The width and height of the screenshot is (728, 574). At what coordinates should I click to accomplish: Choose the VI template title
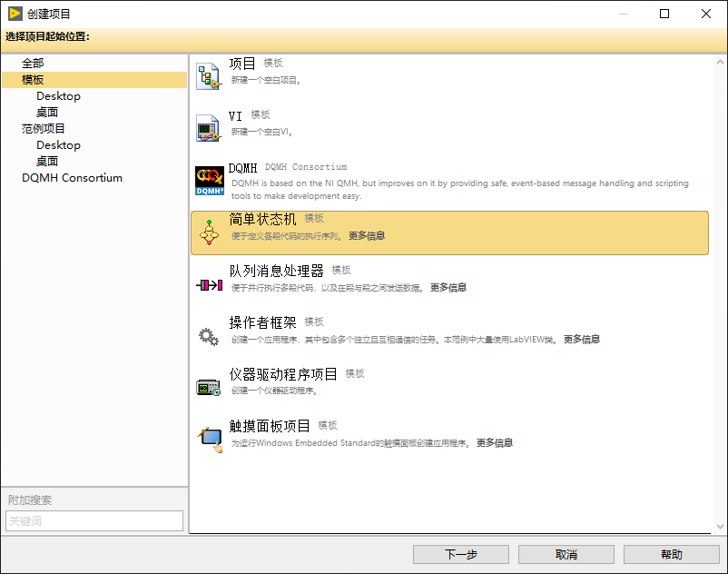pyautogui.click(x=235, y=115)
